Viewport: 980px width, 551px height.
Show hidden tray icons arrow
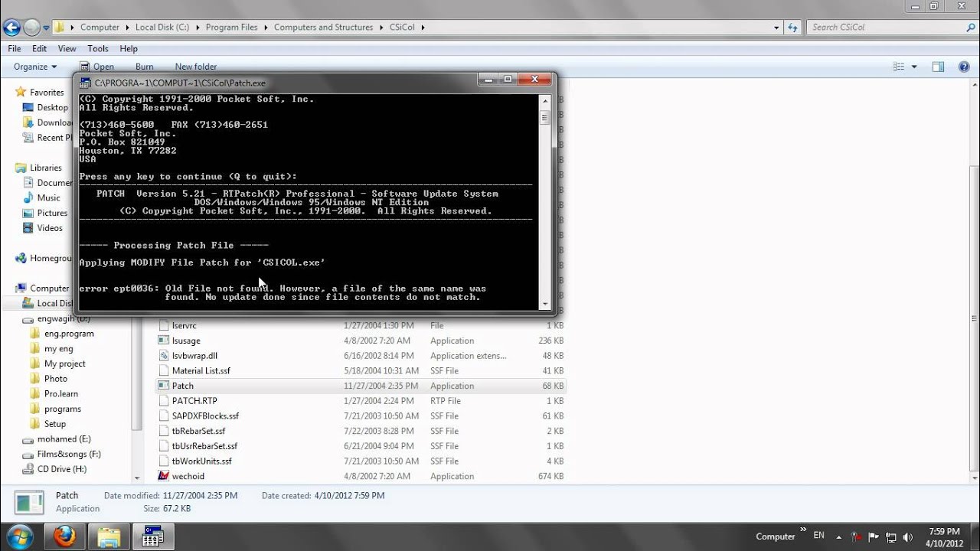click(x=839, y=536)
